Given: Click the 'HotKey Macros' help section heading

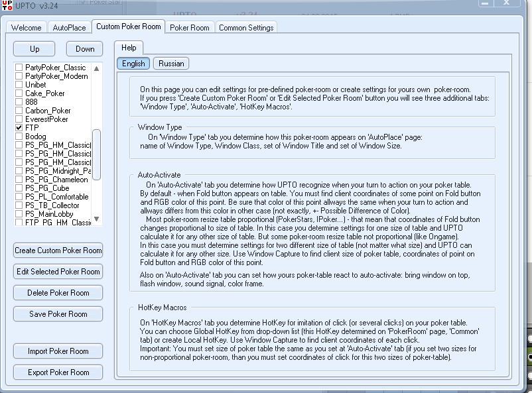Looking at the screenshot, I should pyautogui.click(x=162, y=308).
